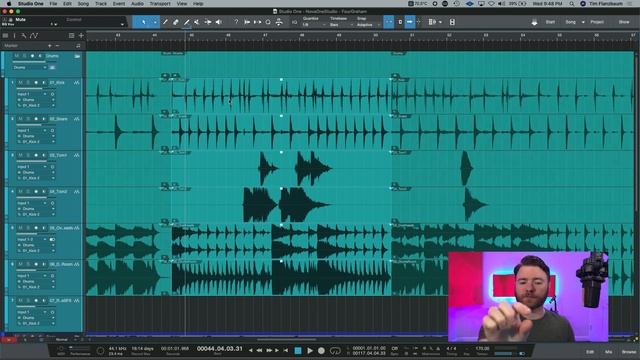Viewport: 640px width, 360px height.
Task: Click the Apple menu icon
Action: pos(9,3)
